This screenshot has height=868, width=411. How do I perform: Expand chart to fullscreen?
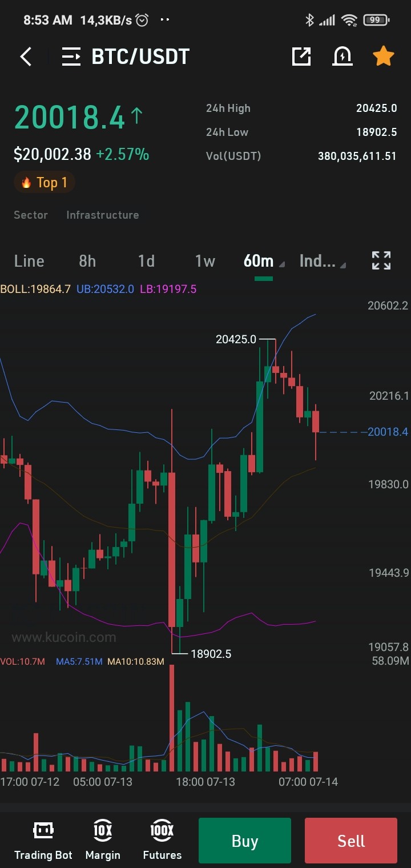(x=381, y=260)
